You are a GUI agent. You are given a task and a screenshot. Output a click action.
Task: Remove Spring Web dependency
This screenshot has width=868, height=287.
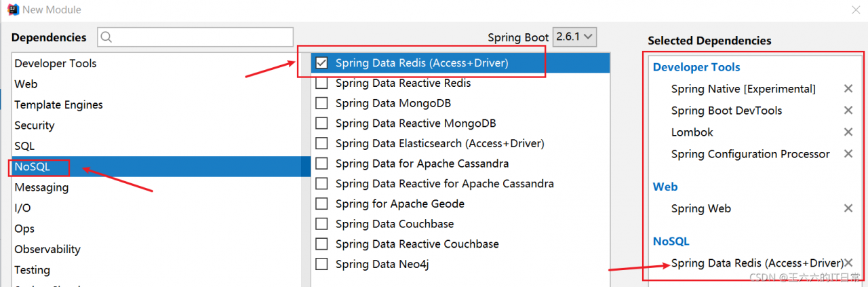pos(848,208)
